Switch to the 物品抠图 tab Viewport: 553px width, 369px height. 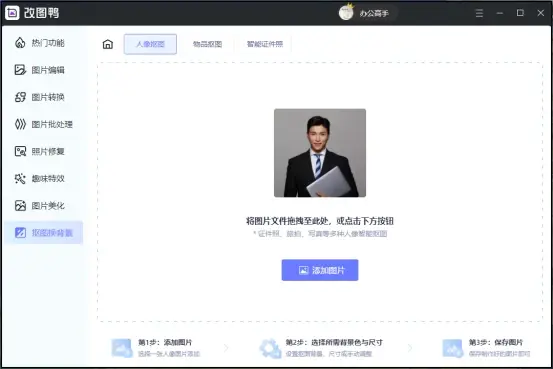pyautogui.click(x=207, y=44)
